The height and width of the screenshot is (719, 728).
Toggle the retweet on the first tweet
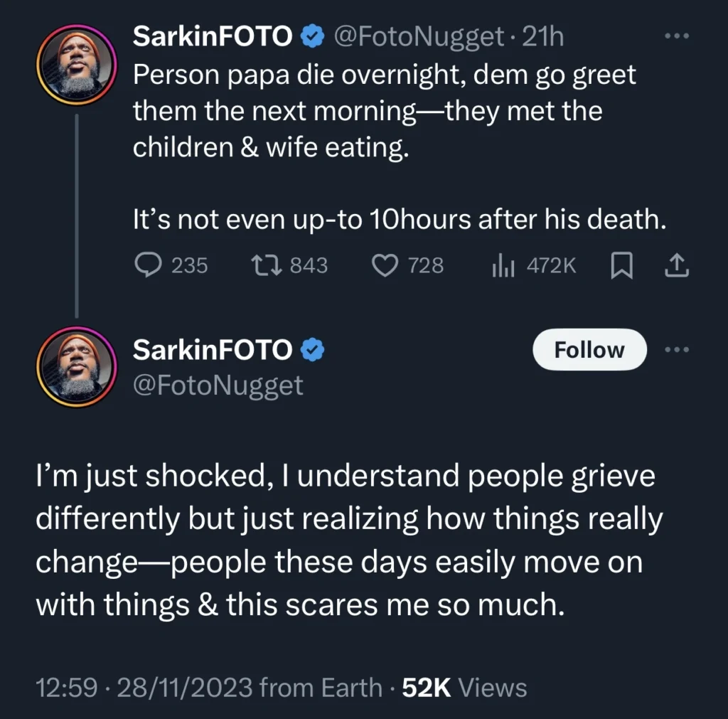point(267,265)
